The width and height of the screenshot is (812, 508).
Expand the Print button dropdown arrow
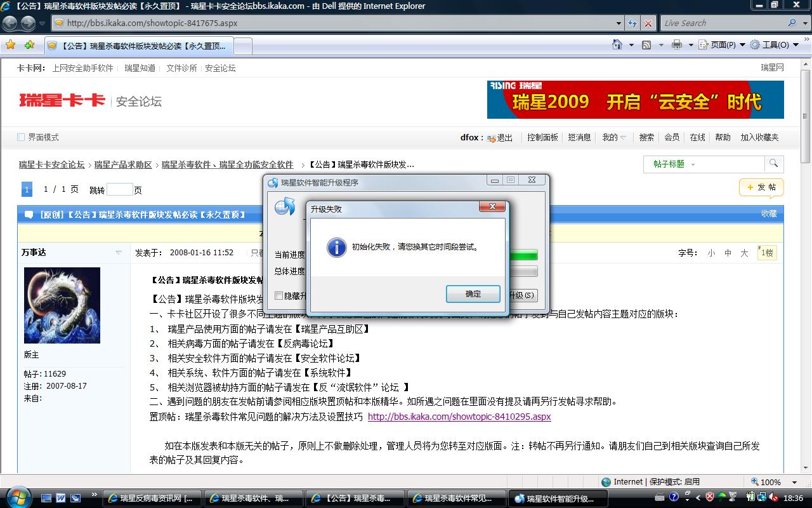click(691, 45)
